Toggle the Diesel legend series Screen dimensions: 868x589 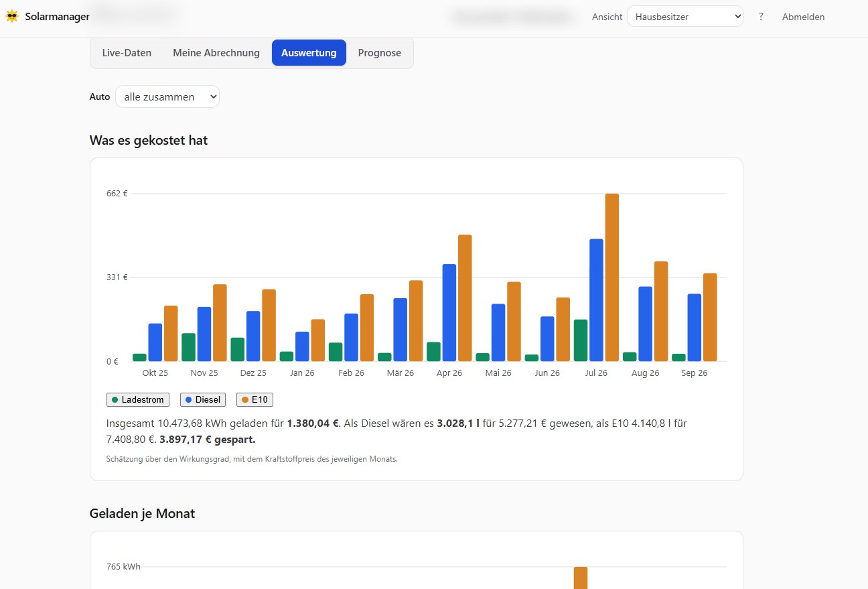click(x=203, y=400)
